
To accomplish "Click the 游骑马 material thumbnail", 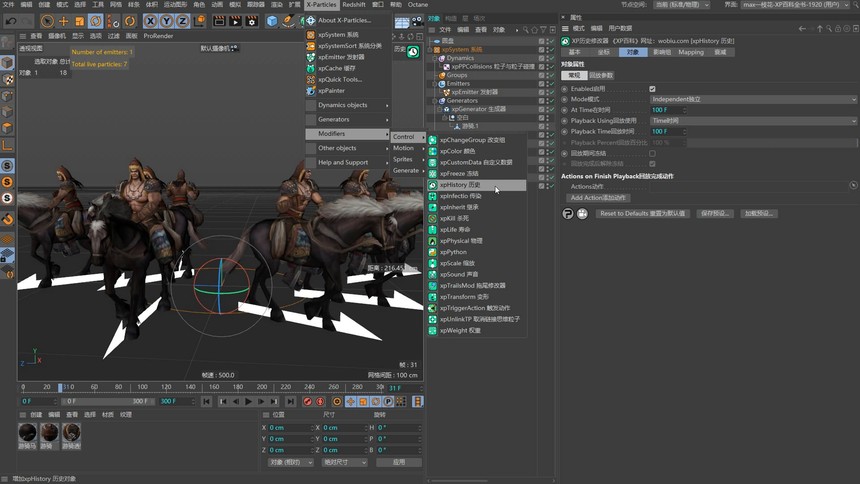I will pos(27,433).
